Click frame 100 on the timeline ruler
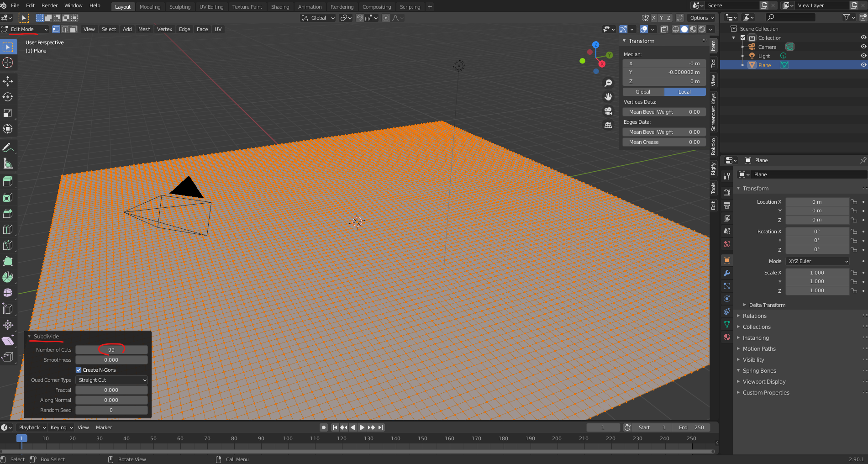 [288, 438]
